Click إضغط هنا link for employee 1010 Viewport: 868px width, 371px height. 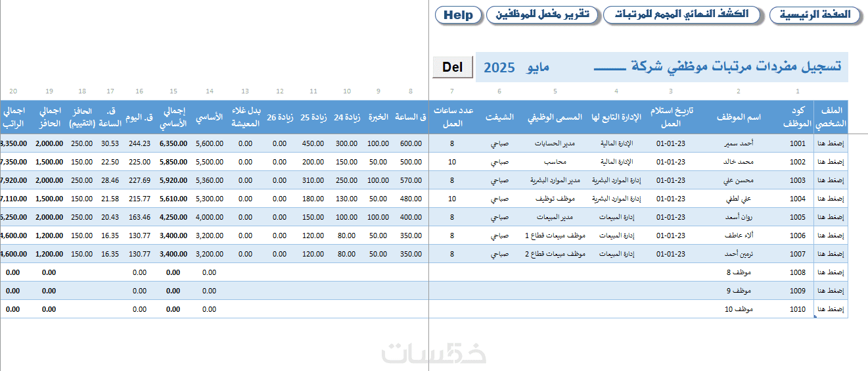(x=831, y=309)
